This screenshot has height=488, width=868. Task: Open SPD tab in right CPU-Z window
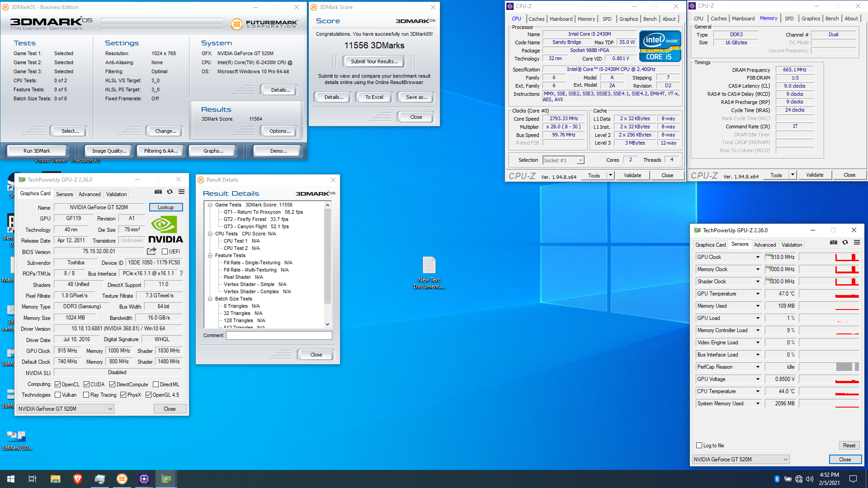pos(789,19)
